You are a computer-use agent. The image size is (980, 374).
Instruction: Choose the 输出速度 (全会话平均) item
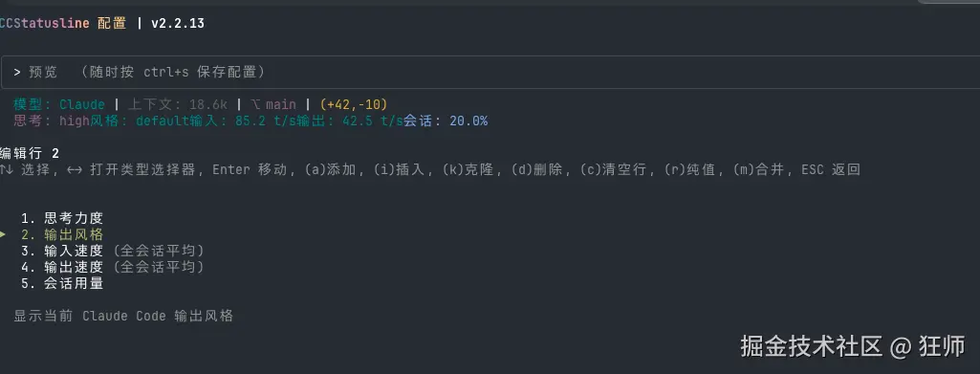tap(113, 267)
